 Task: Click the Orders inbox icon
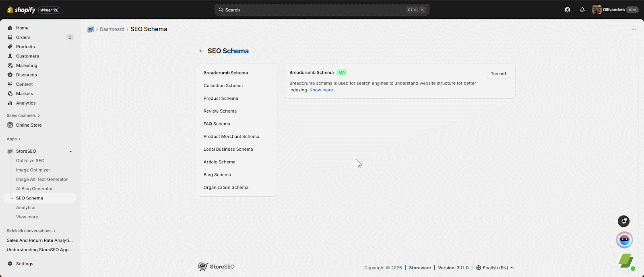coord(10,37)
